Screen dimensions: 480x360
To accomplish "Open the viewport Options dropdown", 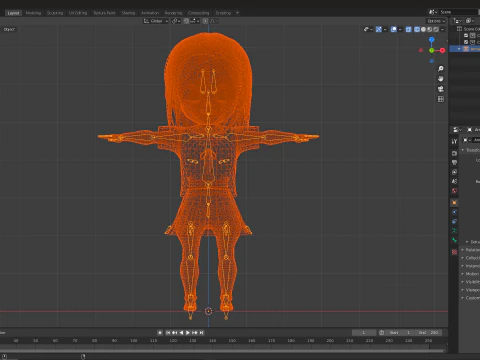I will point(436,21).
